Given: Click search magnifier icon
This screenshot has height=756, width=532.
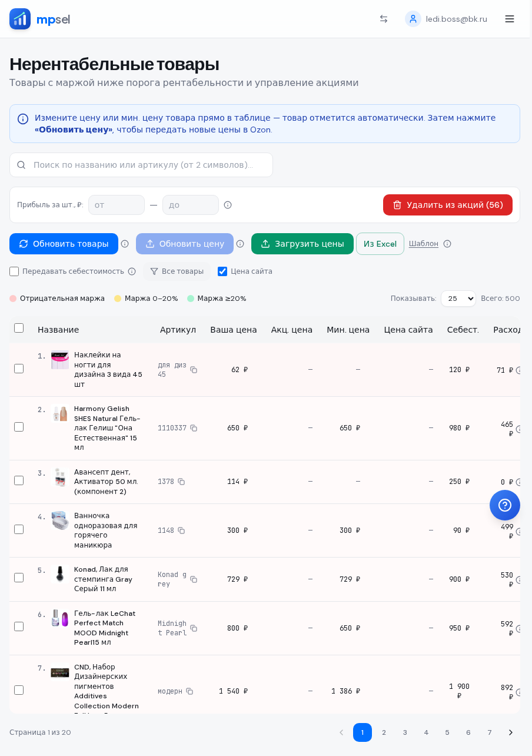Looking at the screenshot, I should pyautogui.click(x=21, y=165).
